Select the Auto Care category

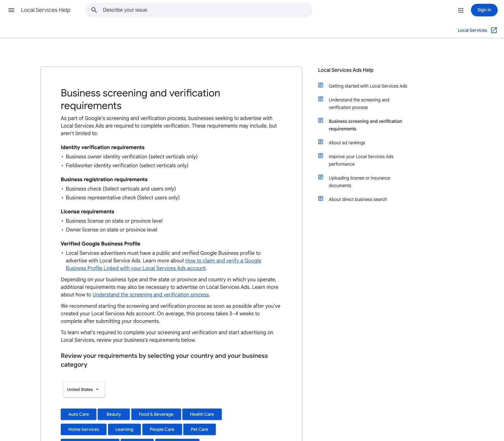click(78, 414)
